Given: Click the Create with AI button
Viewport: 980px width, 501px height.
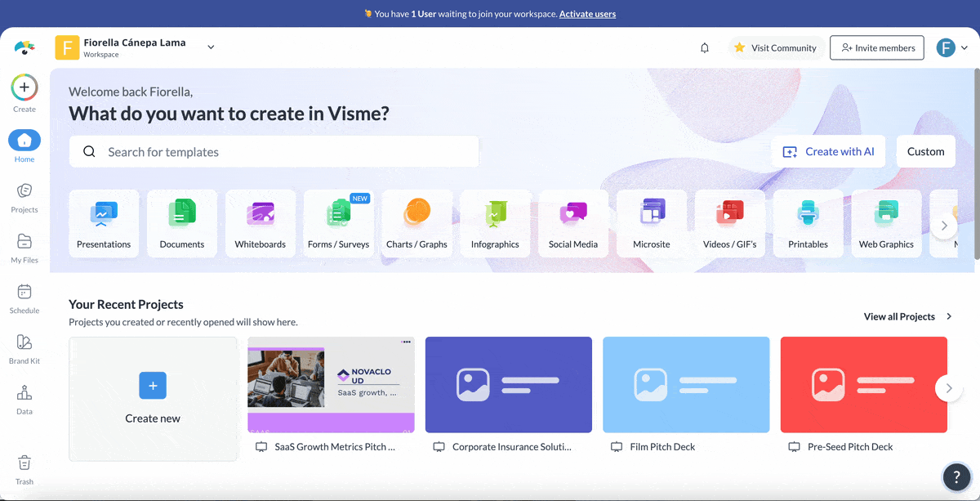Looking at the screenshot, I should (828, 151).
